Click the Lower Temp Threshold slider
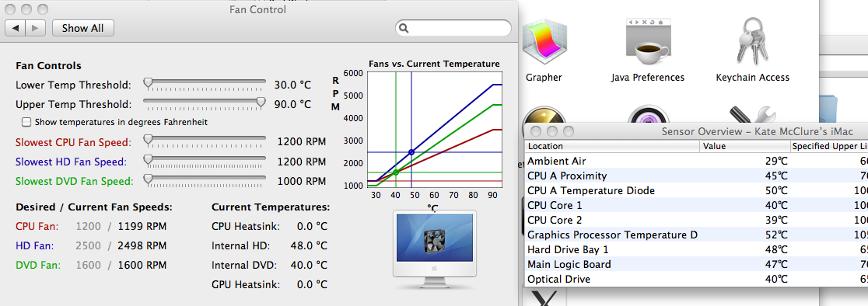The image size is (868, 306). point(205,85)
